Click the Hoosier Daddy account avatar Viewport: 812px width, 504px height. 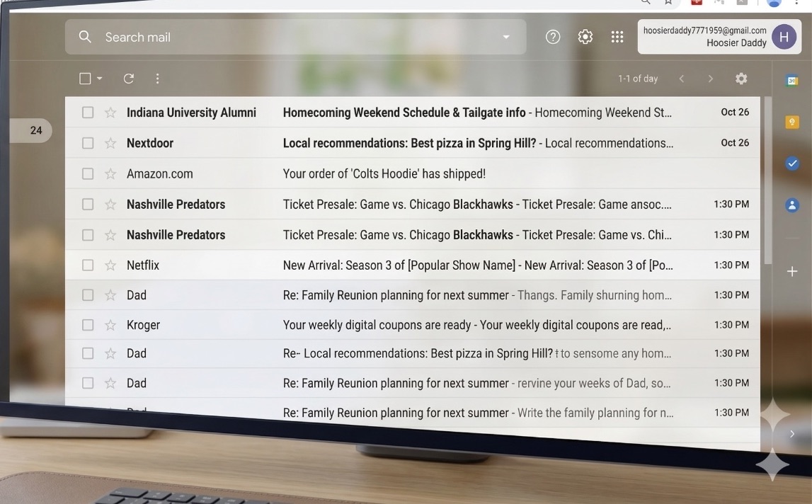[x=784, y=37]
